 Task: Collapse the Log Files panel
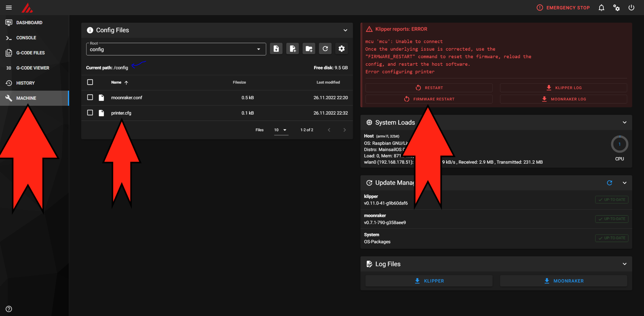coord(625,264)
